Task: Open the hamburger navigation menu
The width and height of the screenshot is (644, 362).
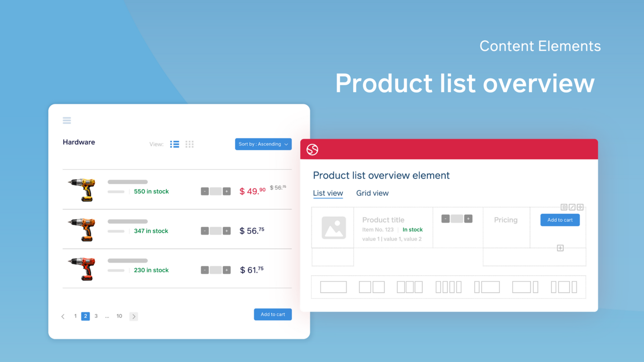Action: click(x=67, y=120)
